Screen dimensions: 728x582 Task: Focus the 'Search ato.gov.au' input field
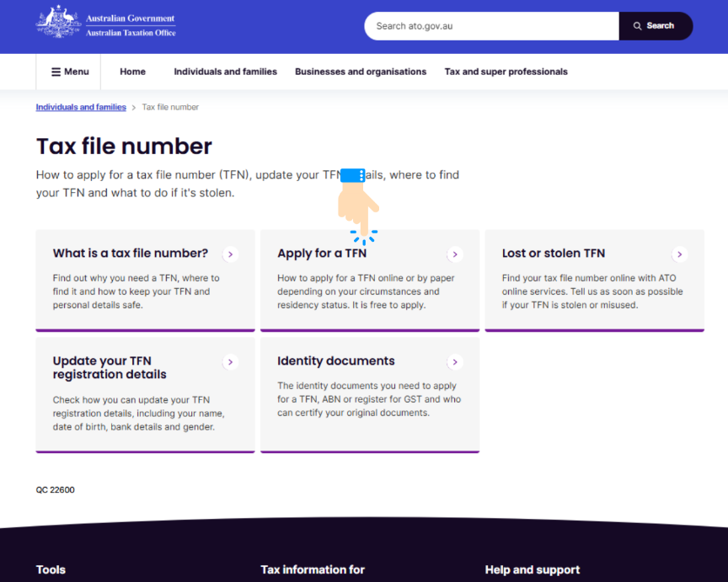click(x=492, y=26)
